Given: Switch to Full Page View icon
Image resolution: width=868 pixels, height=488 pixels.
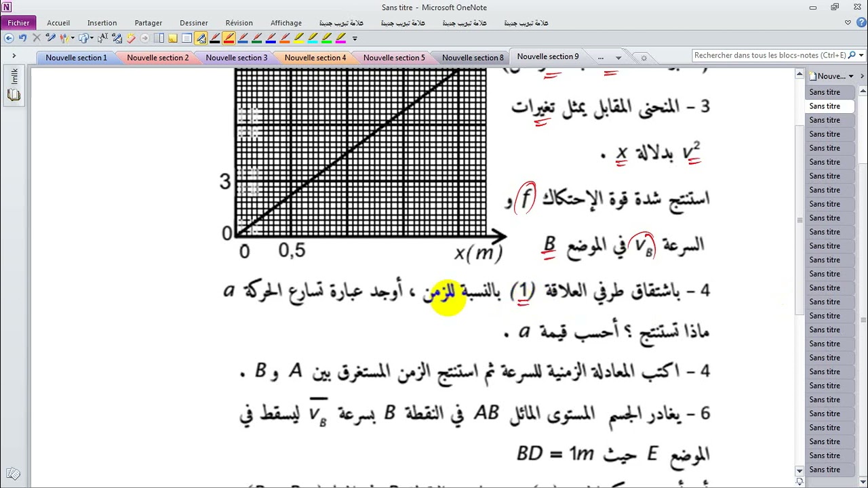Looking at the screenshot, I should [x=186, y=39].
